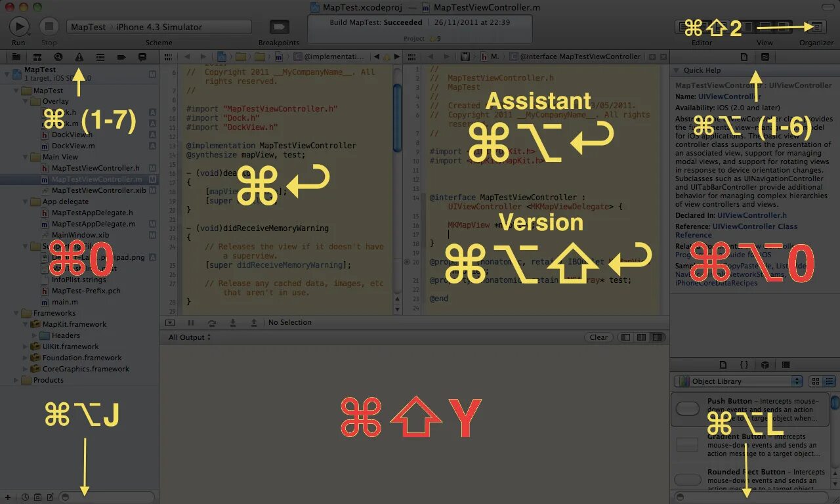Add another assistant editor pane
The image size is (840, 504).
[x=651, y=57]
